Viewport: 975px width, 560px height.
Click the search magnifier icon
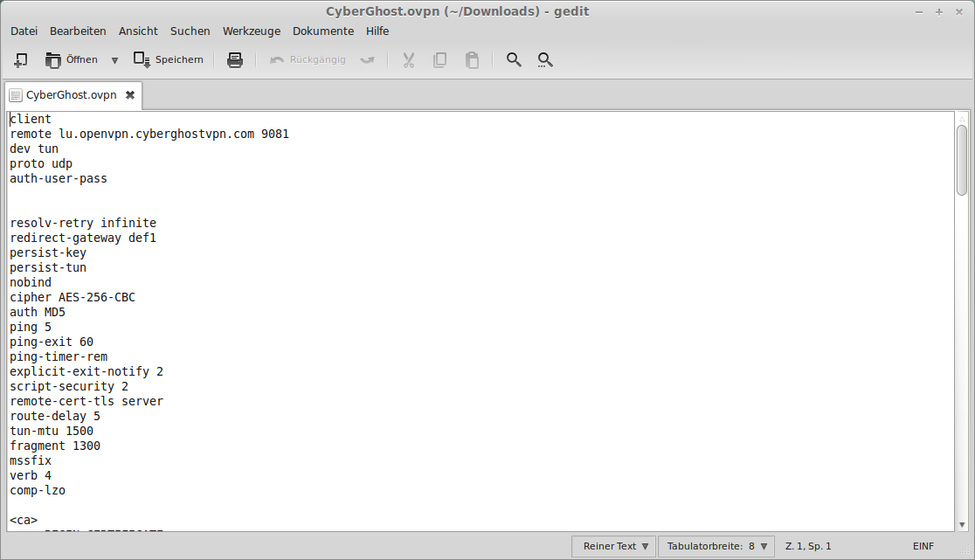tap(514, 59)
